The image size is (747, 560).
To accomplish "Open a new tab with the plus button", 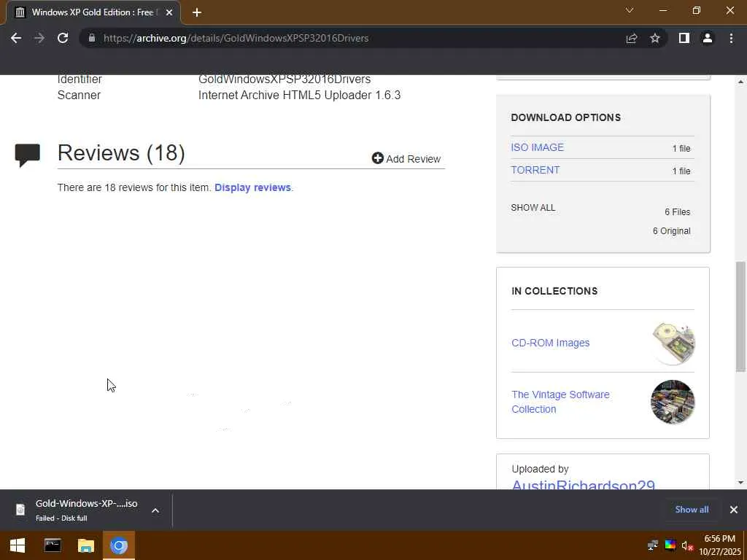I will [x=197, y=12].
